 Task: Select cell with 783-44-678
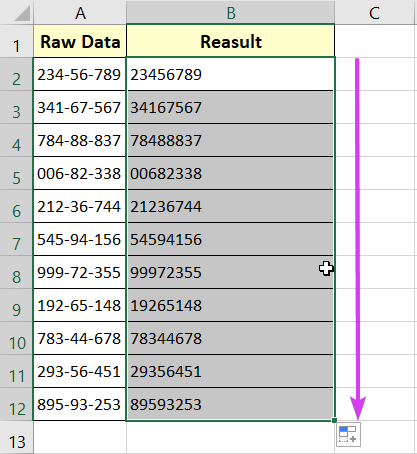pos(79,338)
